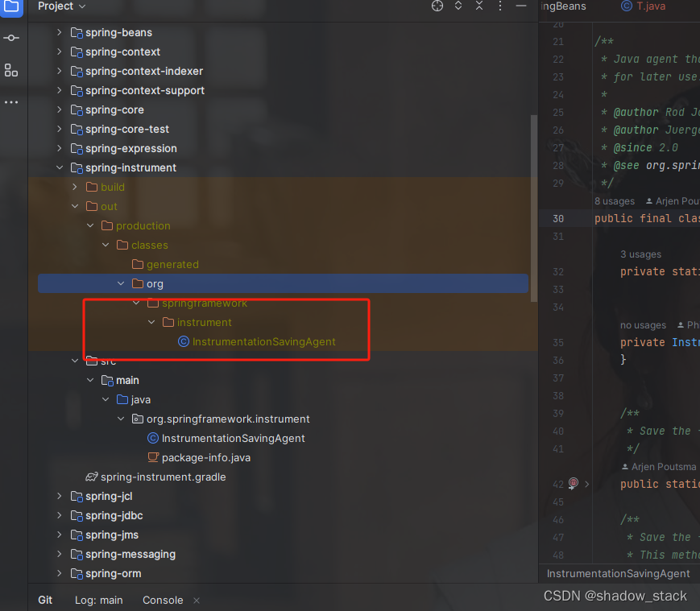
Task: Click gutter run icon on line 42
Action: 574,484
